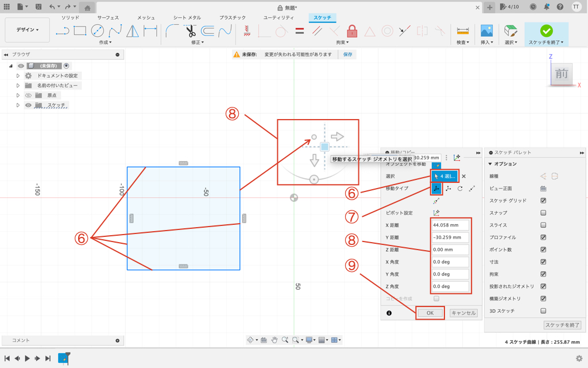This screenshot has height=368, width=588.
Task: Click the Y distance input field
Action: point(450,237)
